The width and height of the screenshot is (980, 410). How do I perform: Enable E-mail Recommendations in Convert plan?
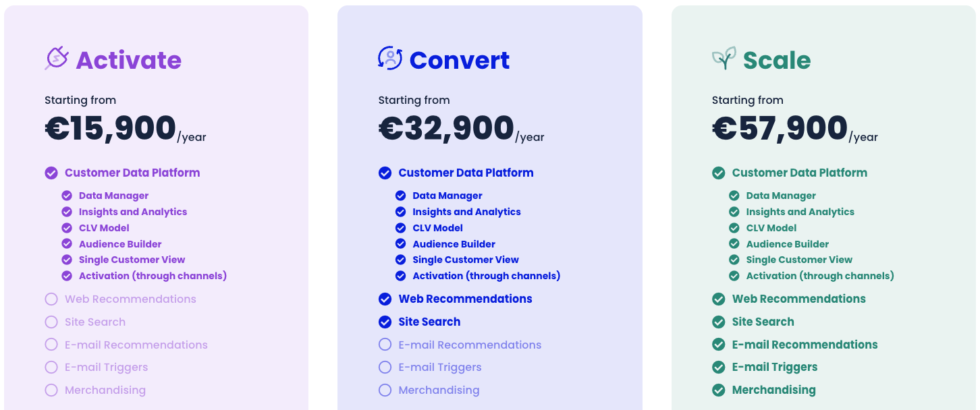pyautogui.click(x=385, y=345)
